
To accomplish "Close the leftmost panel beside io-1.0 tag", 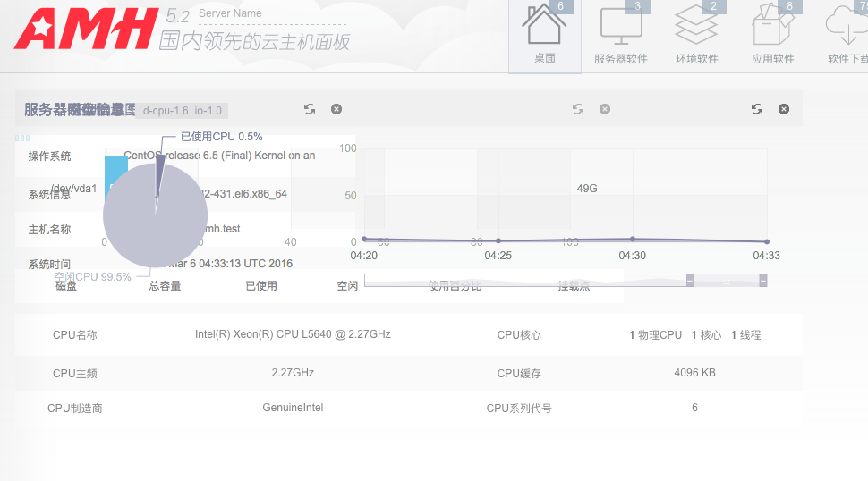I will [336, 109].
